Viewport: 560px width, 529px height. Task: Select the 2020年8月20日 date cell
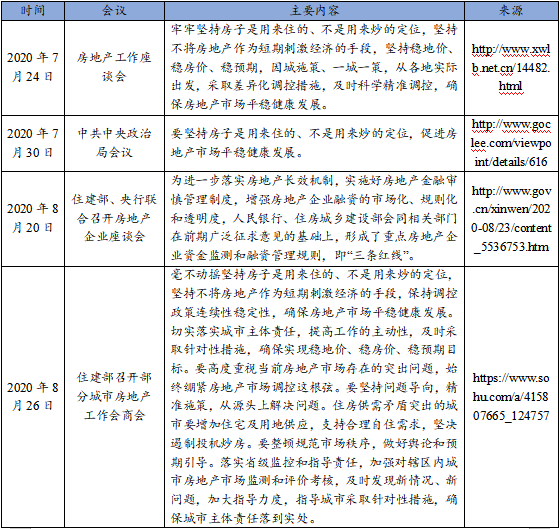point(32,218)
